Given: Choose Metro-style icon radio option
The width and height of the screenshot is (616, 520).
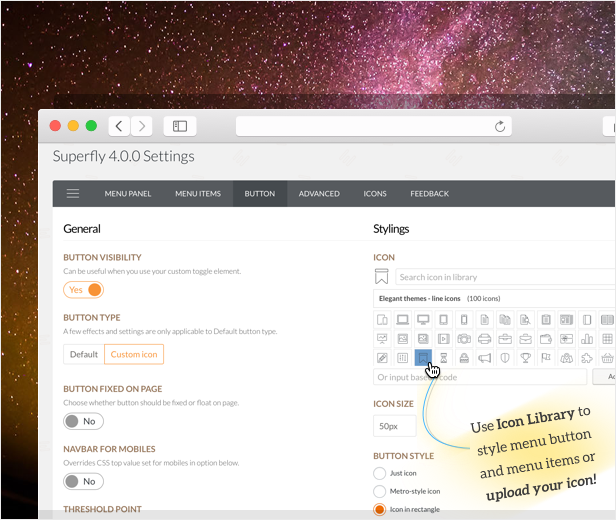Looking at the screenshot, I should point(379,491).
